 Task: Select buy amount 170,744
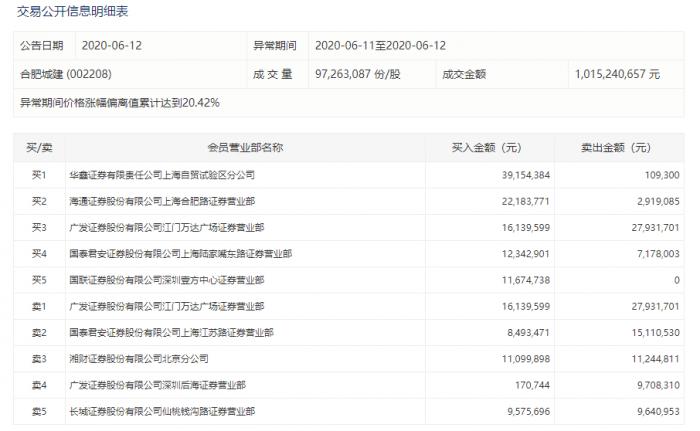532,385
